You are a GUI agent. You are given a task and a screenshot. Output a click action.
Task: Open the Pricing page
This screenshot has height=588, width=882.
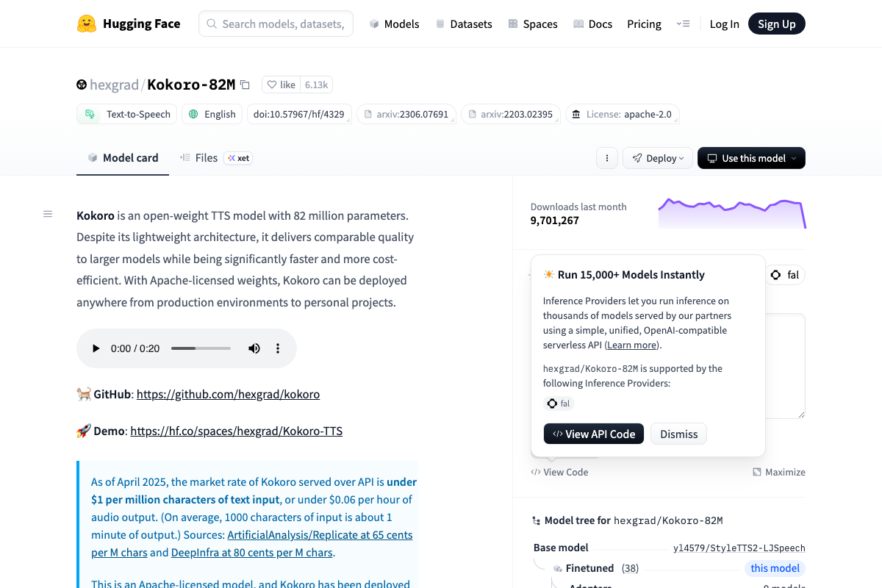644,24
